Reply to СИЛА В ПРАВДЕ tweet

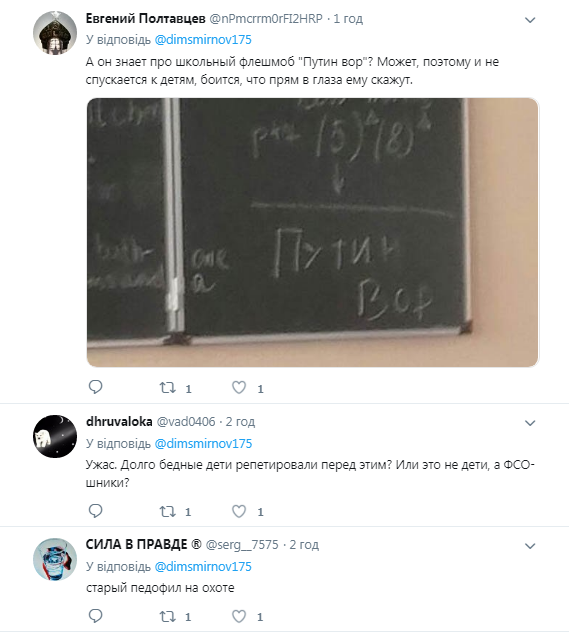coord(96,616)
